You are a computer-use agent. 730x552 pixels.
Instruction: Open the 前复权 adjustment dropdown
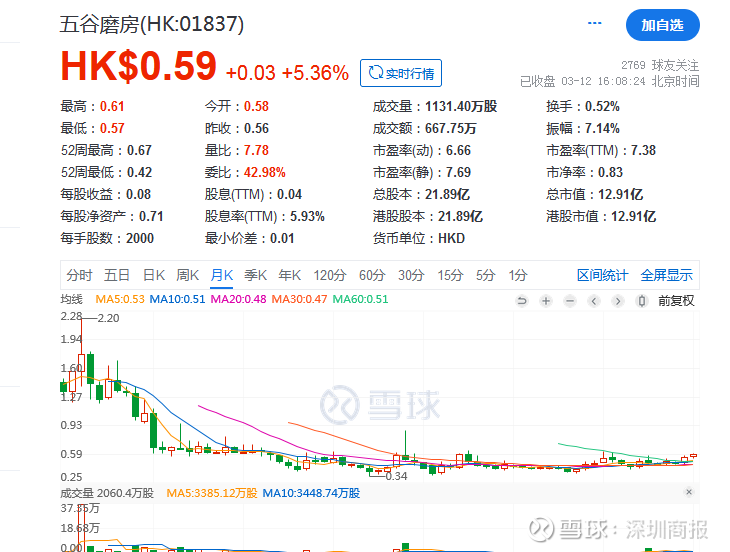676,301
